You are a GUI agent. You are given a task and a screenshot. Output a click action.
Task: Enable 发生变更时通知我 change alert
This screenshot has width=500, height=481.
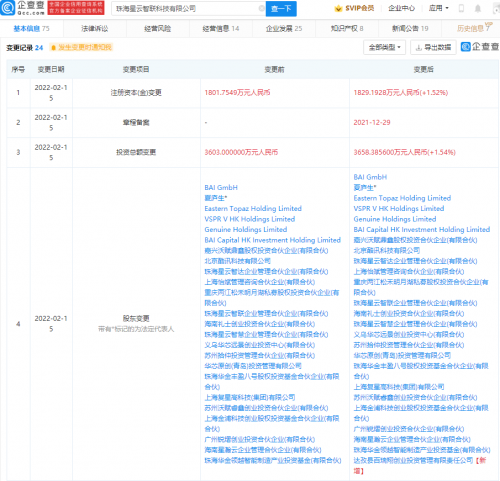pyautogui.click(x=81, y=47)
